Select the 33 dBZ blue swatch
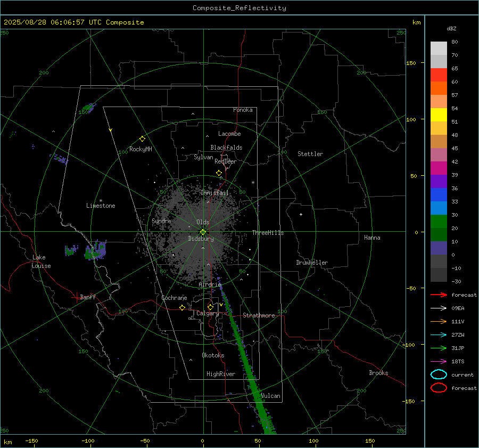The height and width of the screenshot is (448, 479). coord(439,208)
